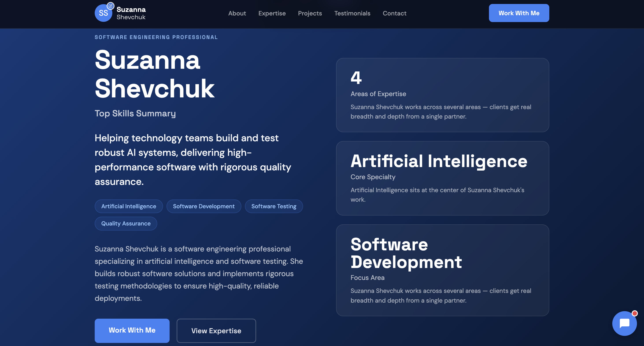Viewport: 644px width, 346px height.
Task: Go to Expertise section in navbar
Action: pyautogui.click(x=272, y=13)
